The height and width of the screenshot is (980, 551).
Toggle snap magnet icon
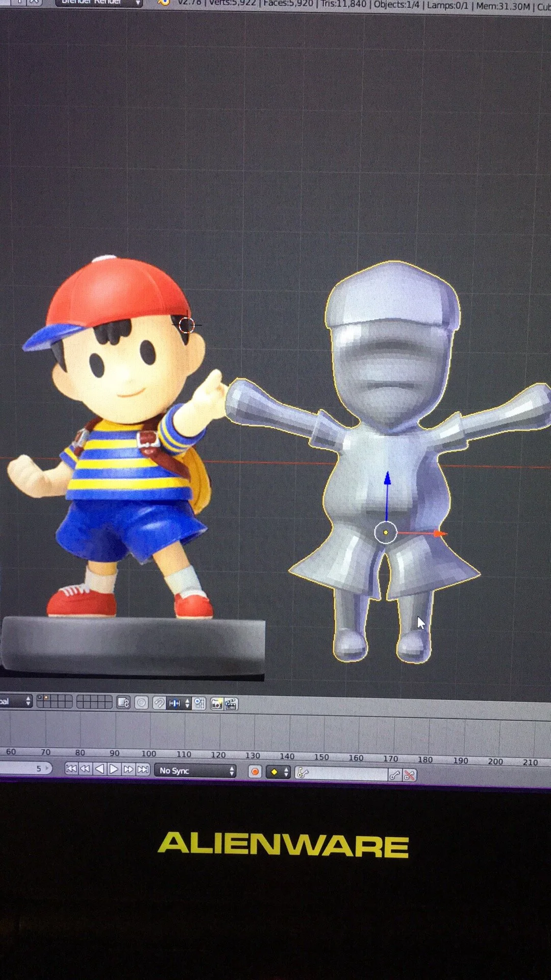tap(159, 703)
